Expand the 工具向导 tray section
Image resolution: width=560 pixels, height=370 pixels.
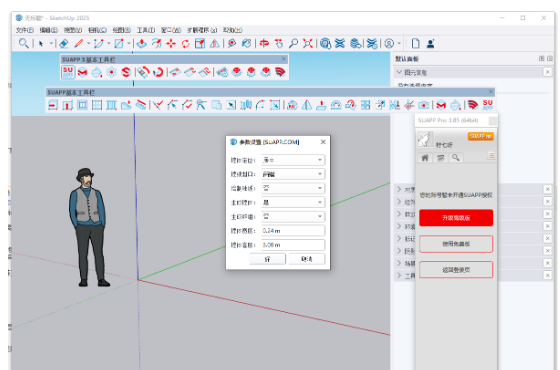pos(399,275)
